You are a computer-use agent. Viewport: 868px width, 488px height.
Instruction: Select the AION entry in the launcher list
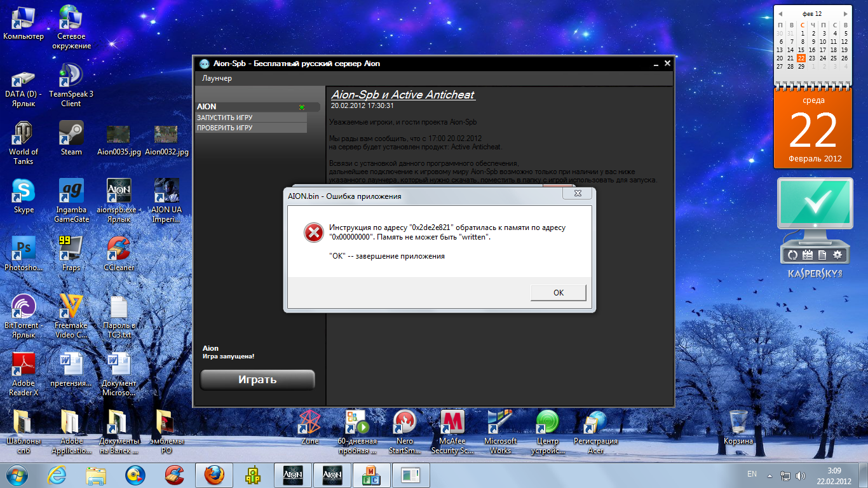click(x=257, y=107)
